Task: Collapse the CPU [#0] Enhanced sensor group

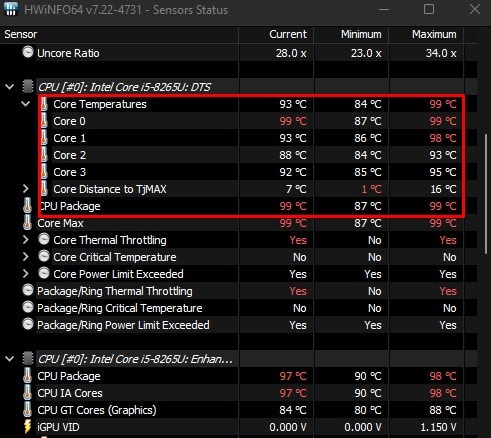Action: pos(10,359)
